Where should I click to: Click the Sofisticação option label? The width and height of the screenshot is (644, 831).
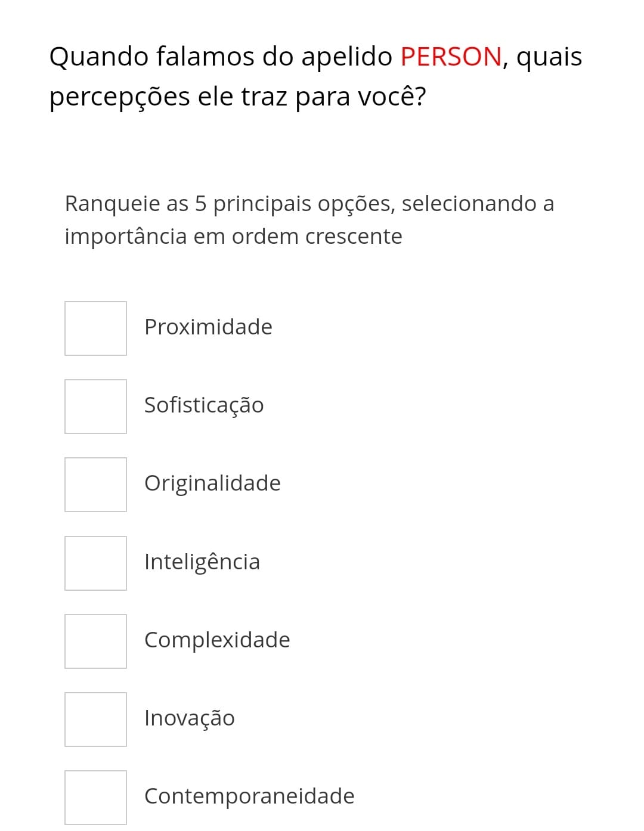204,405
